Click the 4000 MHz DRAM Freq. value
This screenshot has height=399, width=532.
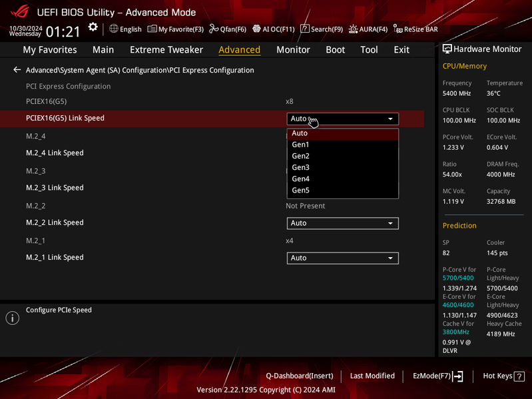pyautogui.click(x=501, y=175)
